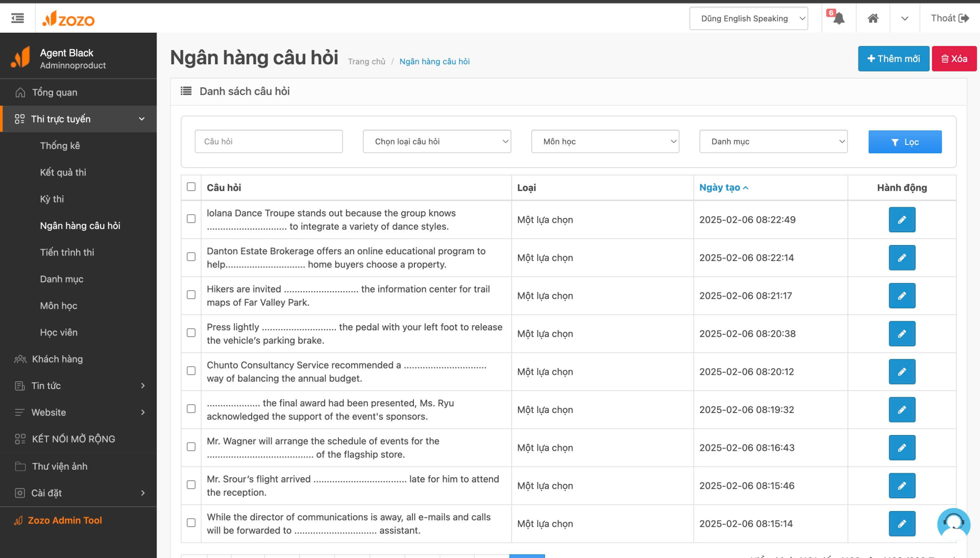This screenshot has width=980, height=558.
Task: Go to Trang chủ breadcrumb link
Action: tap(366, 61)
